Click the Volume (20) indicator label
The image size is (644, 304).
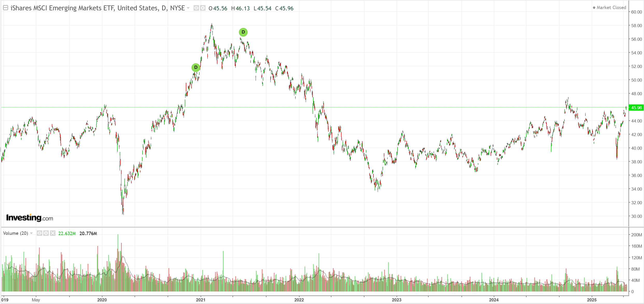[x=16, y=233]
